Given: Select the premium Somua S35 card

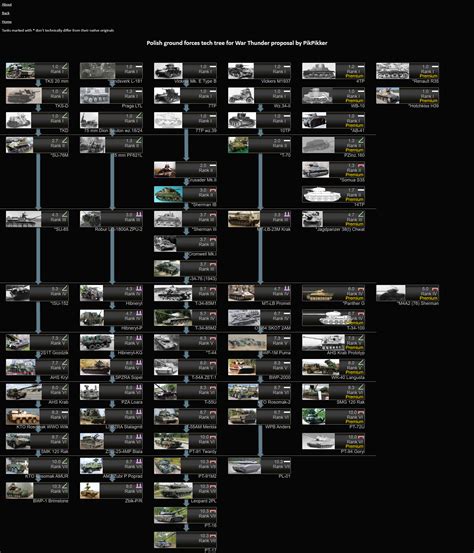Looking at the screenshot, I should click(x=333, y=170).
